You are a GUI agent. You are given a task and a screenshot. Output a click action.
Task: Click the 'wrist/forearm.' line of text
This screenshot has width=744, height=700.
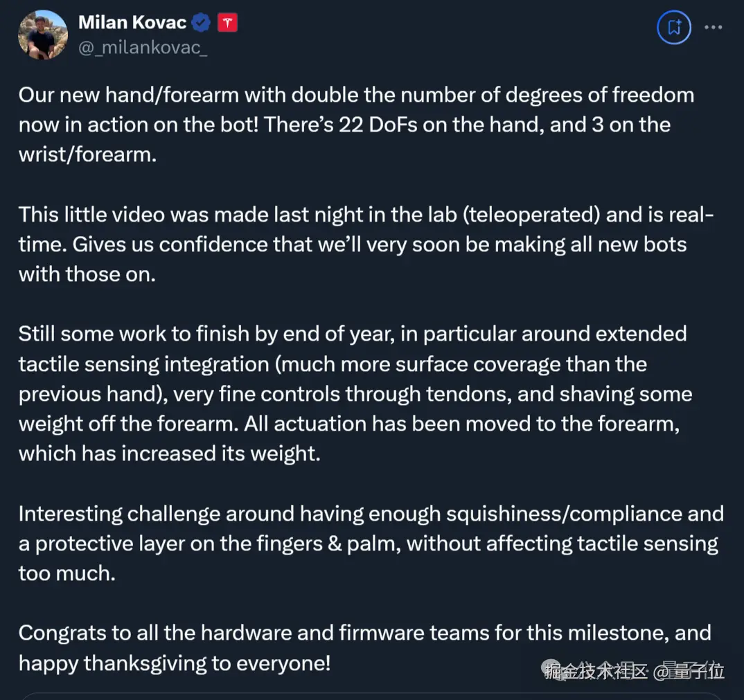pos(88,154)
